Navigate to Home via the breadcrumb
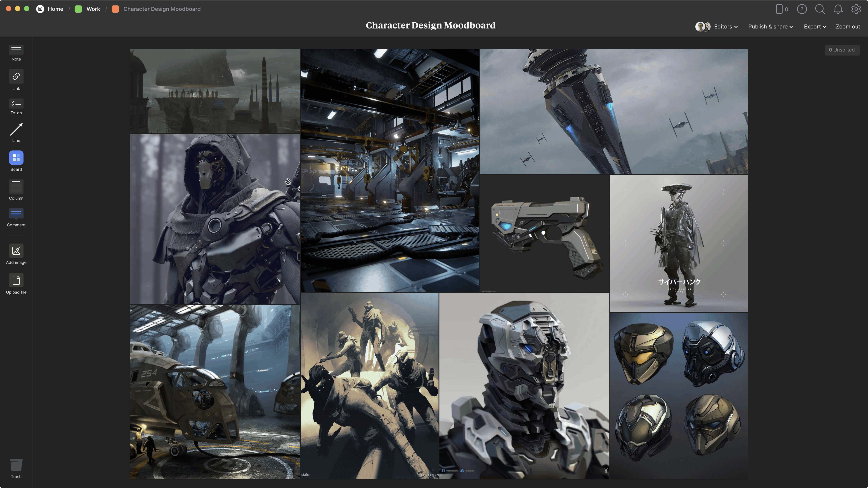The image size is (868, 488). (55, 9)
